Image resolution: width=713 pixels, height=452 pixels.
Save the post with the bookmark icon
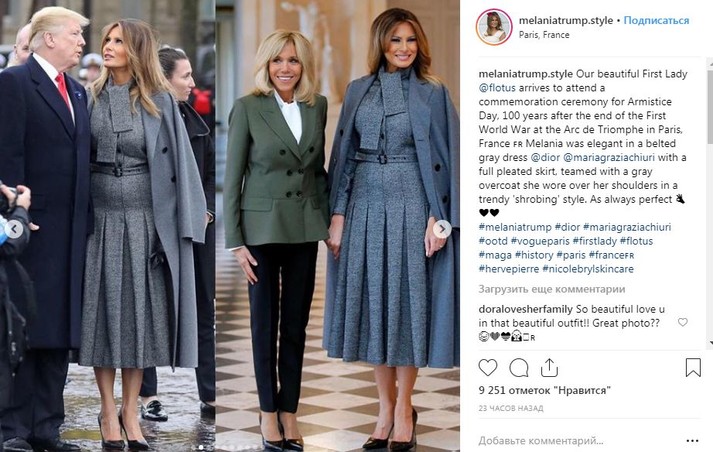(x=693, y=367)
